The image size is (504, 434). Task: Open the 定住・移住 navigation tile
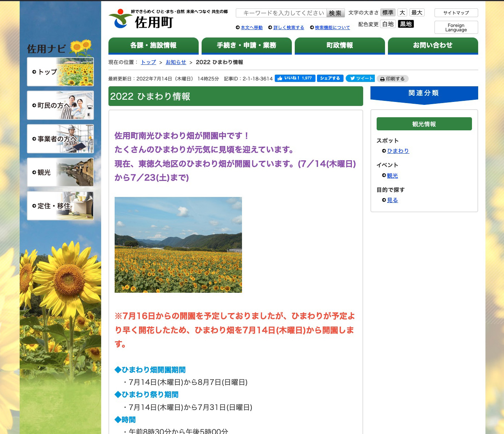pos(60,206)
